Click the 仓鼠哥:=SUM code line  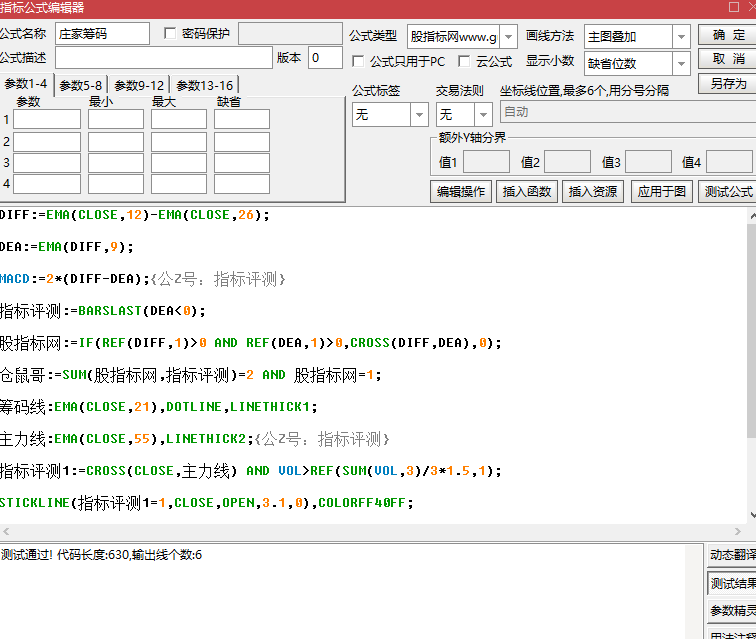tap(191, 375)
